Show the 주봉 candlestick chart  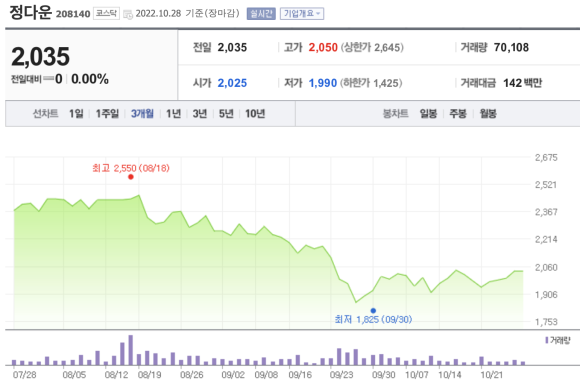[x=458, y=114]
